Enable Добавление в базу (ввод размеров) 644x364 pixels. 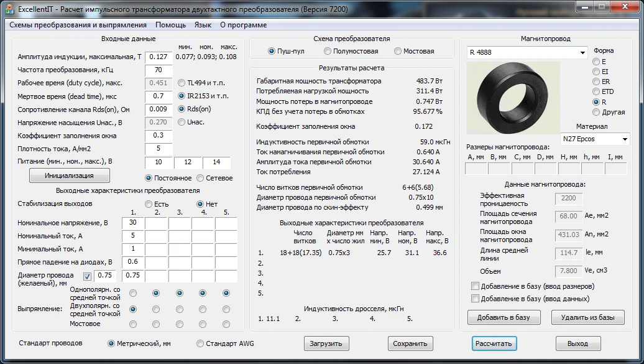pos(476,286)
